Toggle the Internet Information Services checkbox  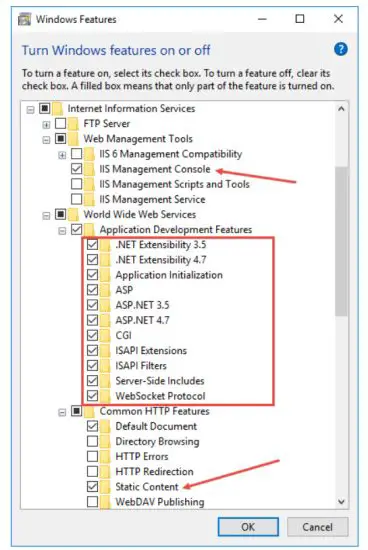click(x=45, y=108)
